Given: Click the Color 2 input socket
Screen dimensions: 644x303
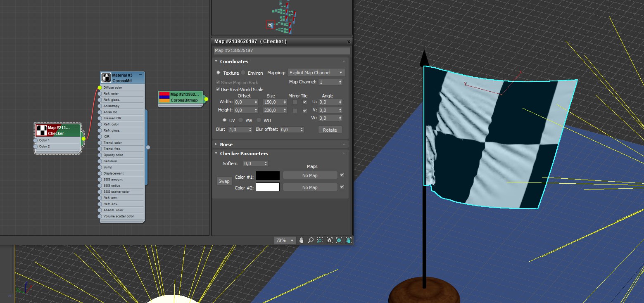Looking at the screenshot, I should [35, 147].
